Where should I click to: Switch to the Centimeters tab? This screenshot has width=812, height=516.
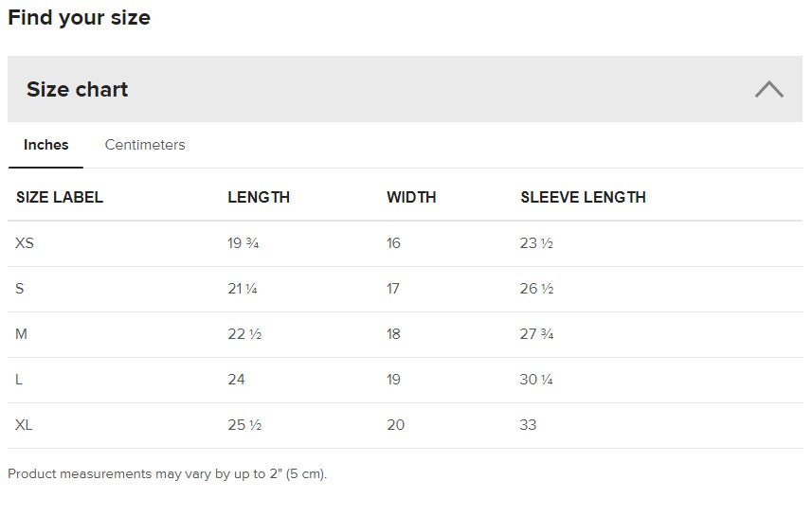[x=145, y=145]
